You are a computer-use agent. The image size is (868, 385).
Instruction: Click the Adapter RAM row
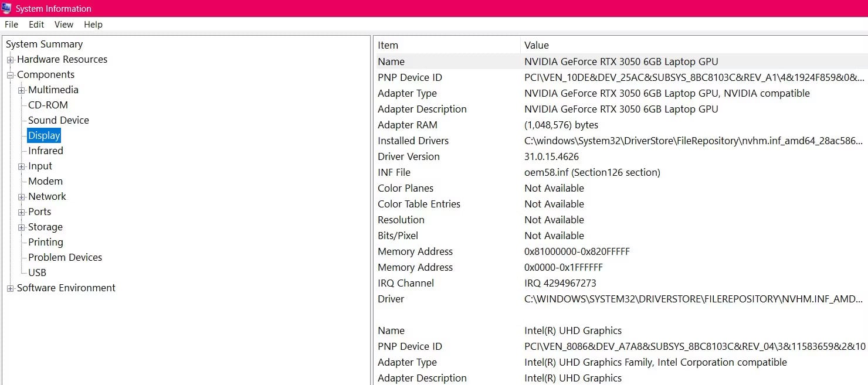pos(622,125)
